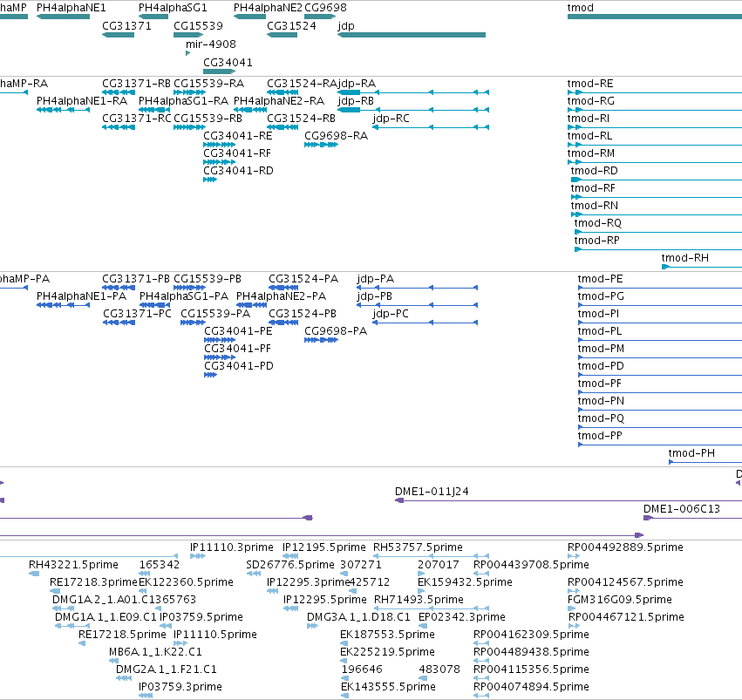This screenshot has width=742, height=700.
Task: Select transcript CG9698-RA
Action: [x=336, y=136]
